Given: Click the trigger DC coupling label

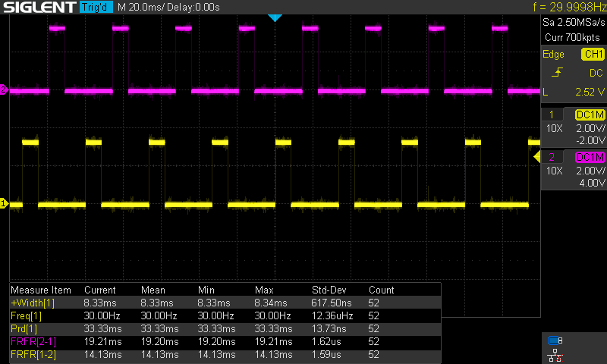Looking at the screenshot, I should (x=596, y=73).
